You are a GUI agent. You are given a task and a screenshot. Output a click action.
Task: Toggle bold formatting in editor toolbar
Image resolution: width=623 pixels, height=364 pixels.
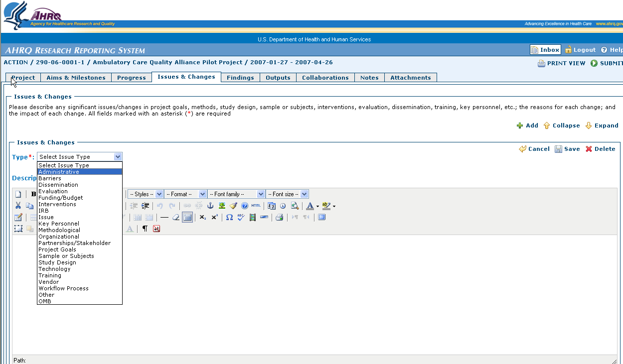tap(33, 194)
